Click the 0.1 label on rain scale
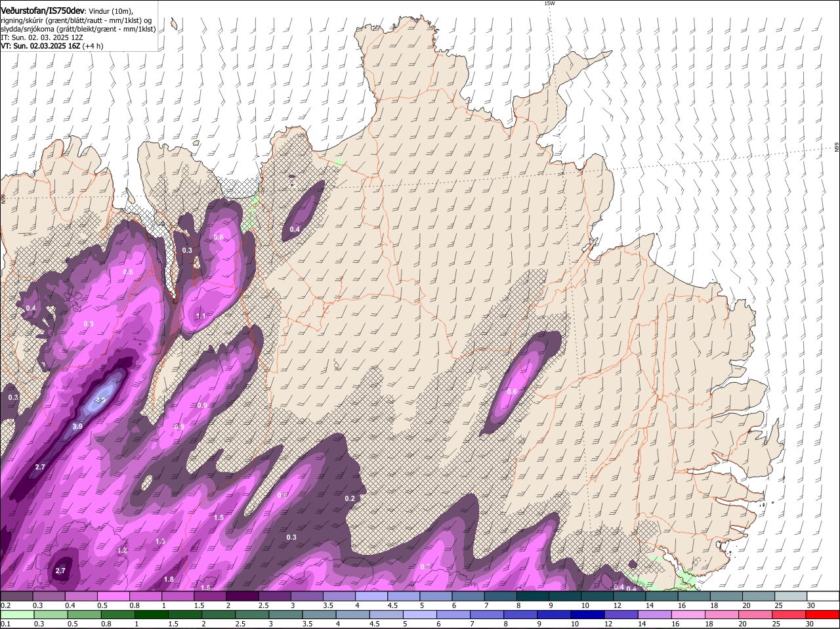 [x=5, y=624]
